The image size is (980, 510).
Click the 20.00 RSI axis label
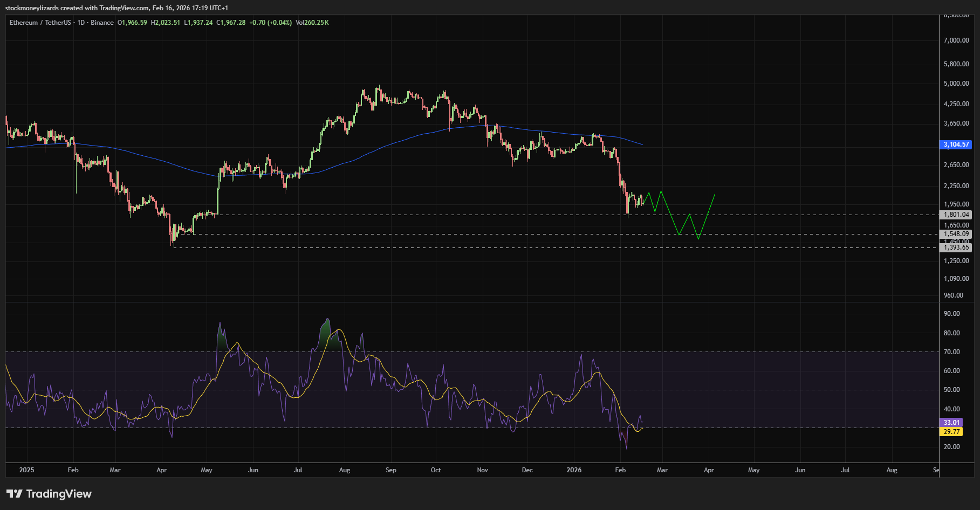[x=952, y=447]
